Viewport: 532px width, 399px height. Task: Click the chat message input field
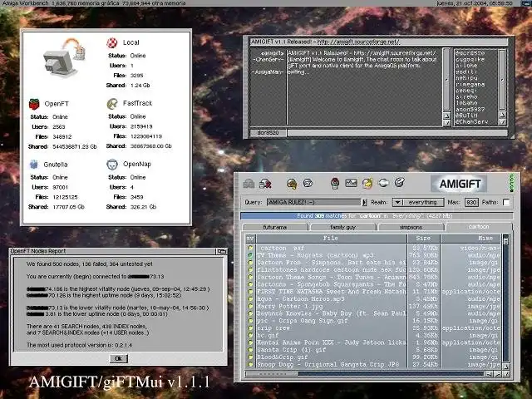click(397, 133)
